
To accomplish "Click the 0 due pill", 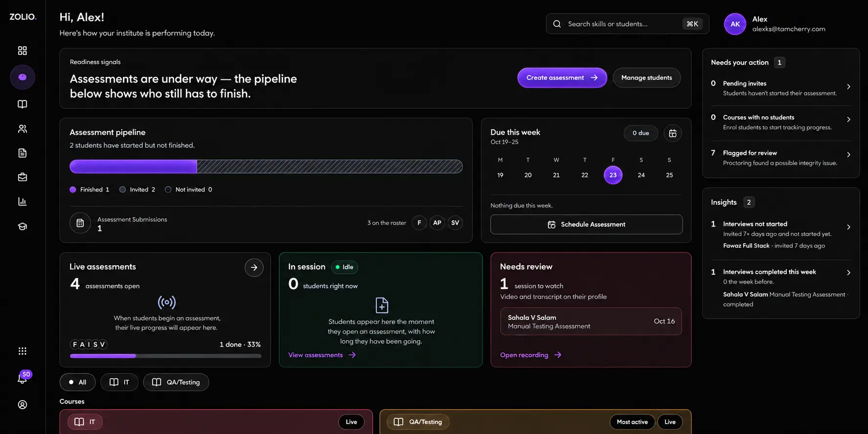I will click(x=640, y=133).
